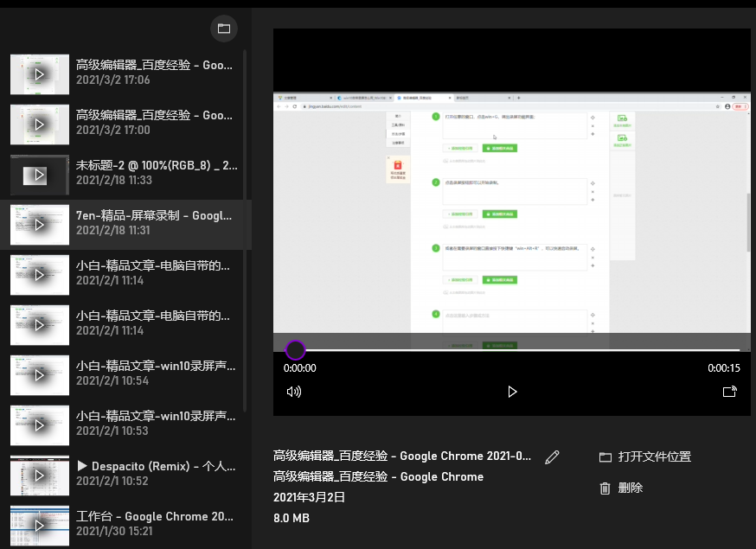Select the 工作台 - Google Chrome recording
Screen dimensions: 756x549
(x=154, y=524)
